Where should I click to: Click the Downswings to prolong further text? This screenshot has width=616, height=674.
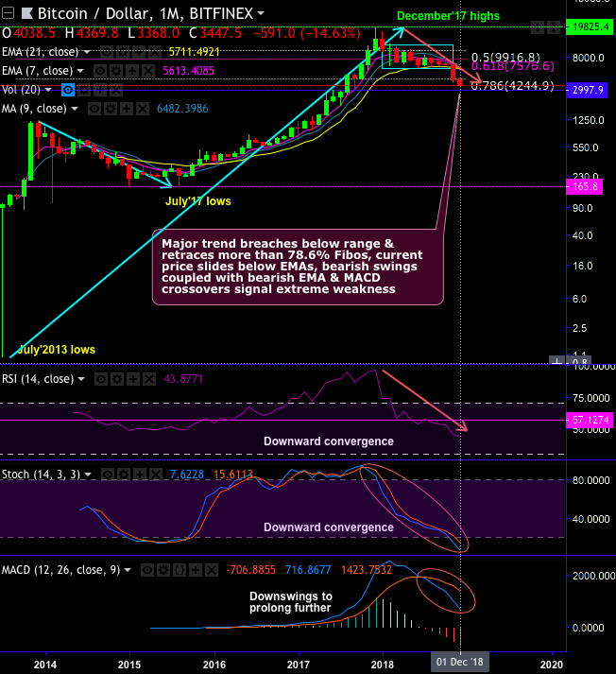pos(291,602)
